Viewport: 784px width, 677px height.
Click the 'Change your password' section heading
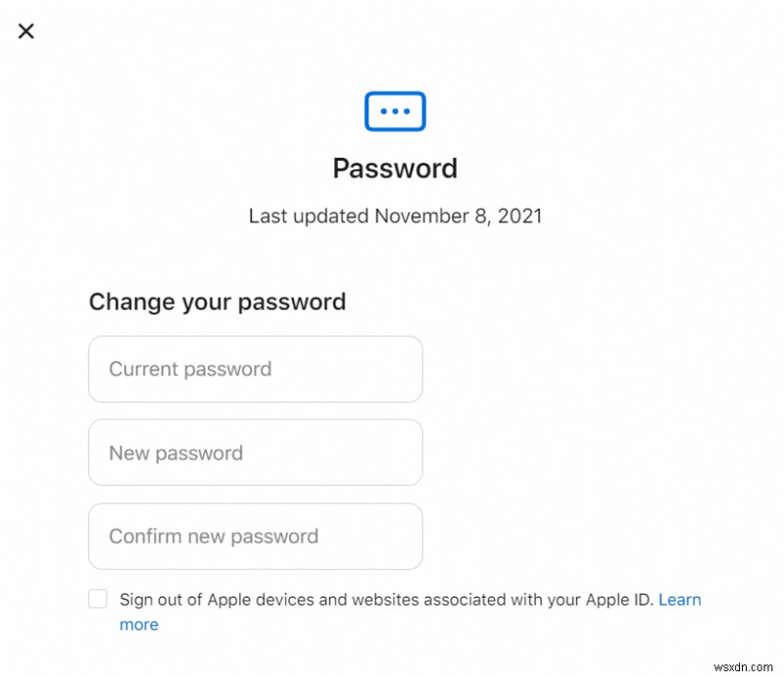click(217, 302)
